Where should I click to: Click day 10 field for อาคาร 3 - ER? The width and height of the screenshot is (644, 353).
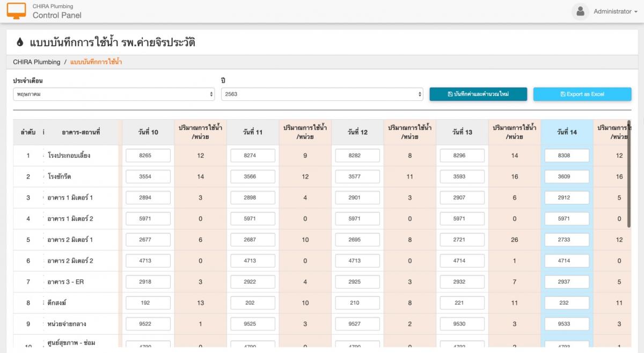[x=148, y=282]
